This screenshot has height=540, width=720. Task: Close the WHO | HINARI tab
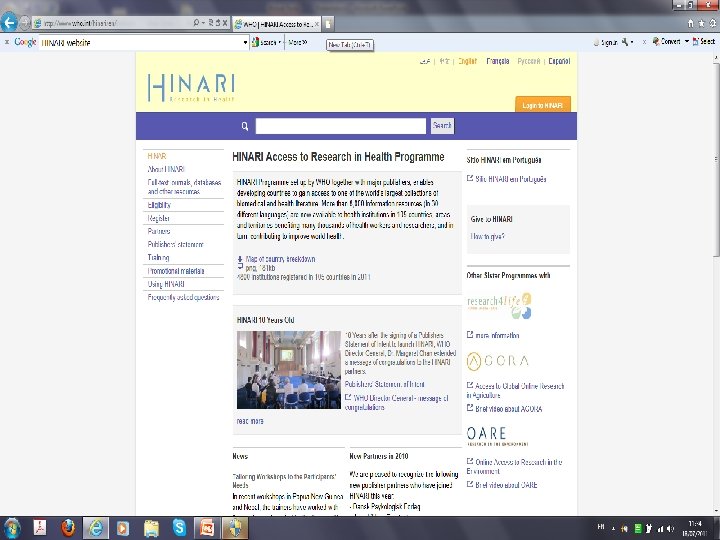[x=317, y=24]
